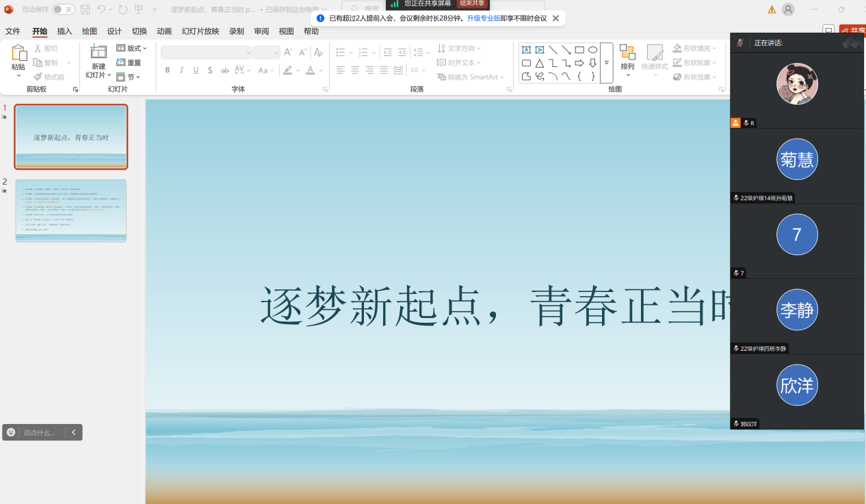Expand the shapes gallery more arrow

click(x=606, y=63)
